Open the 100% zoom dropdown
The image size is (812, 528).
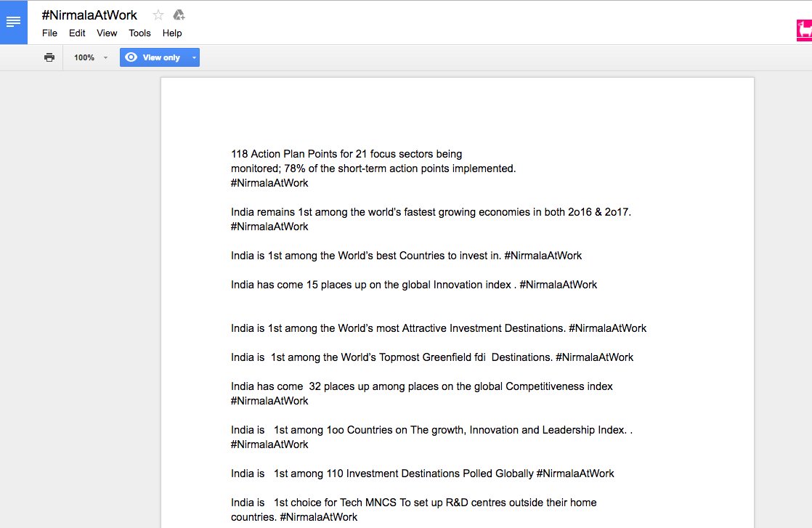tap(91, 57)
